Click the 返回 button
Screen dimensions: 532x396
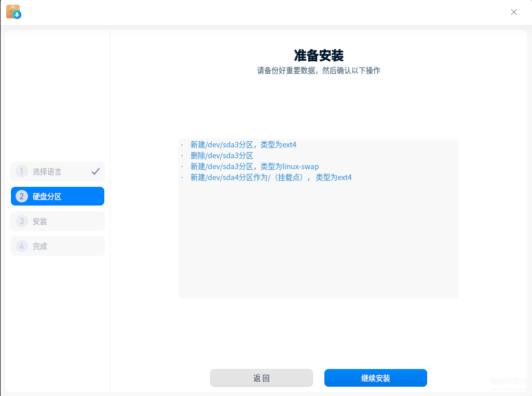(x=262, y=378)
